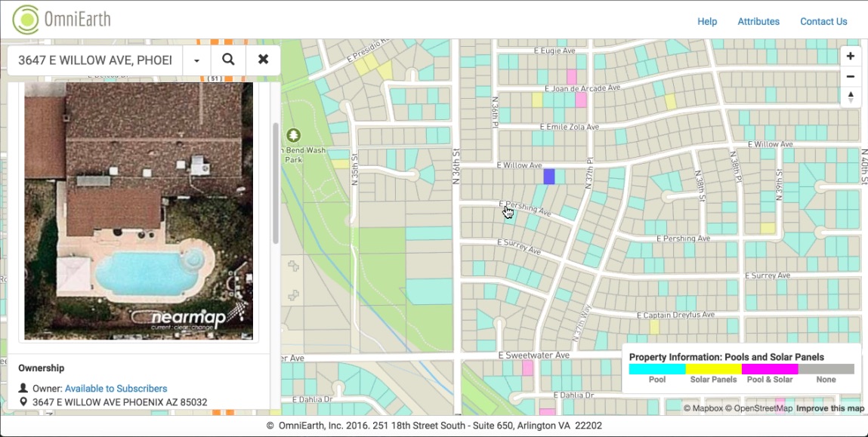Click the cyan Pool legend swatch
Image resolution: width=868 pixels, height=437 pixels.
point(657,369)
